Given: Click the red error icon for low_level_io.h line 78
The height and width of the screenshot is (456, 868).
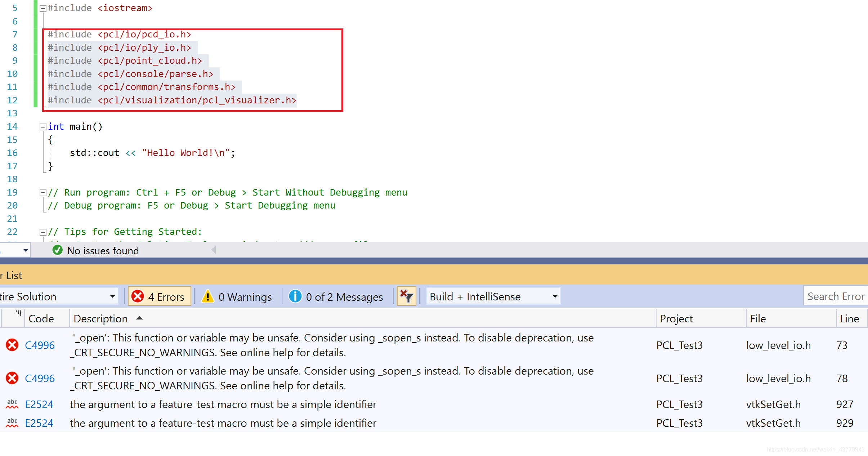Looking at the screenshot, I should tap(12, 378).
